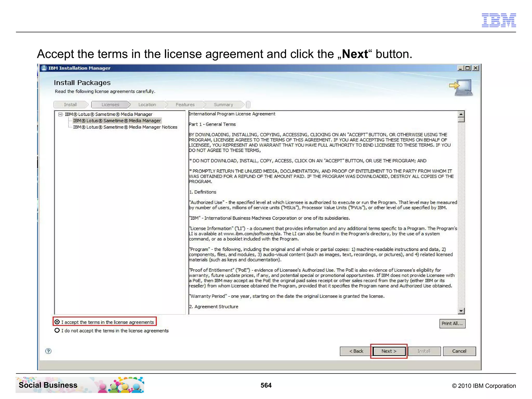The width and height of the screenshot is (532, 399).
Task: Select 'I accept the terms' radio button
Action: coord(57,322)
